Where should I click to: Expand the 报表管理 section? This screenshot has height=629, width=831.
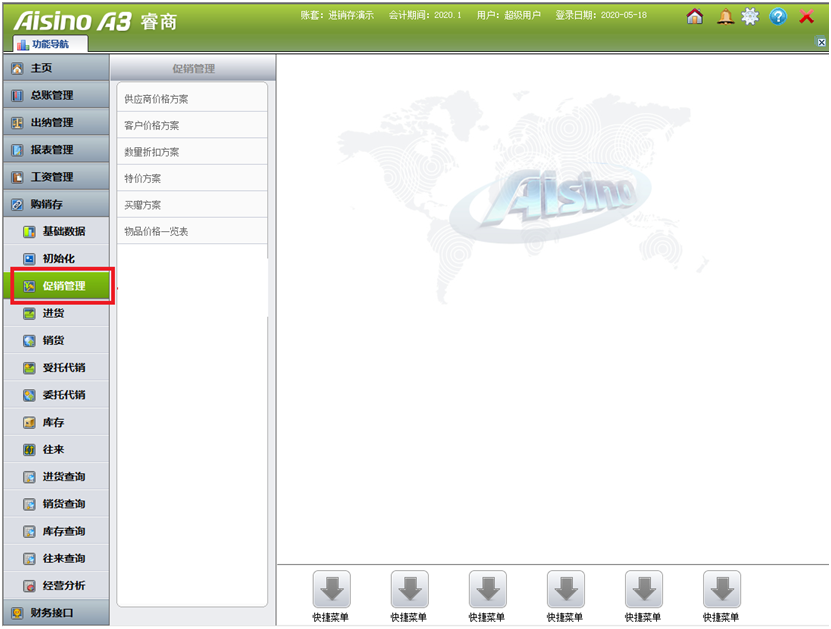point(52,149)
